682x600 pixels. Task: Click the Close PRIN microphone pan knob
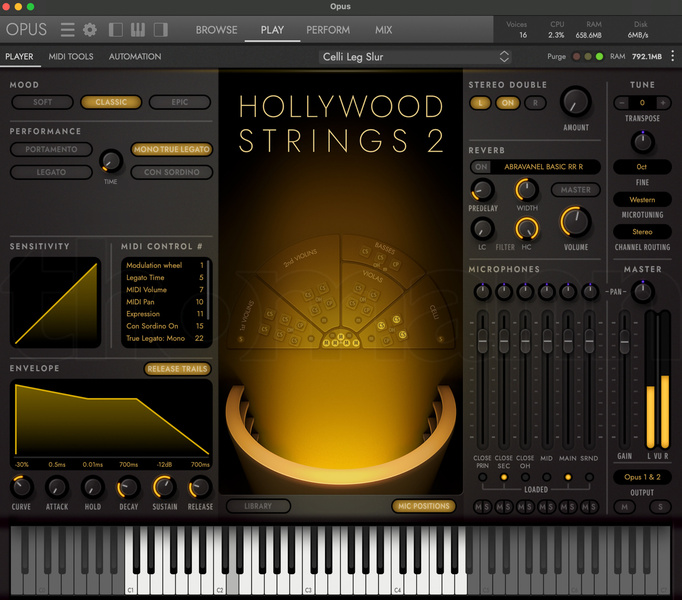click(482, 292)
